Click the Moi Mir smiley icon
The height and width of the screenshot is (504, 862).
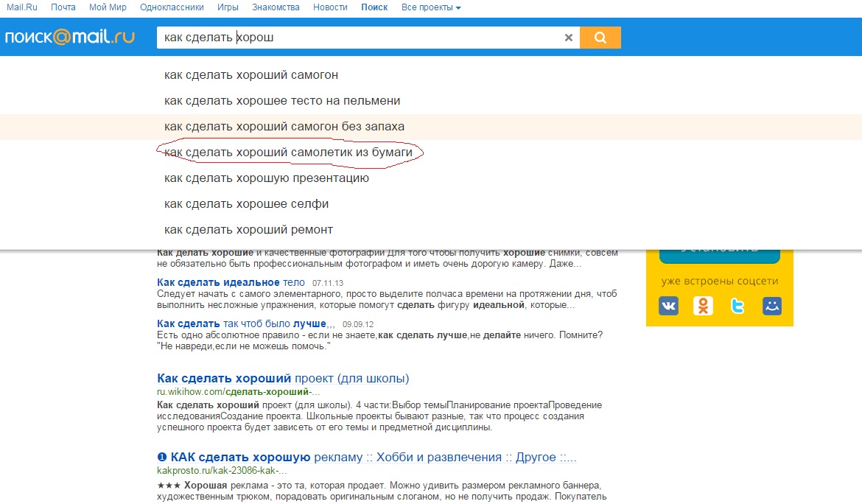pos(771,306)
